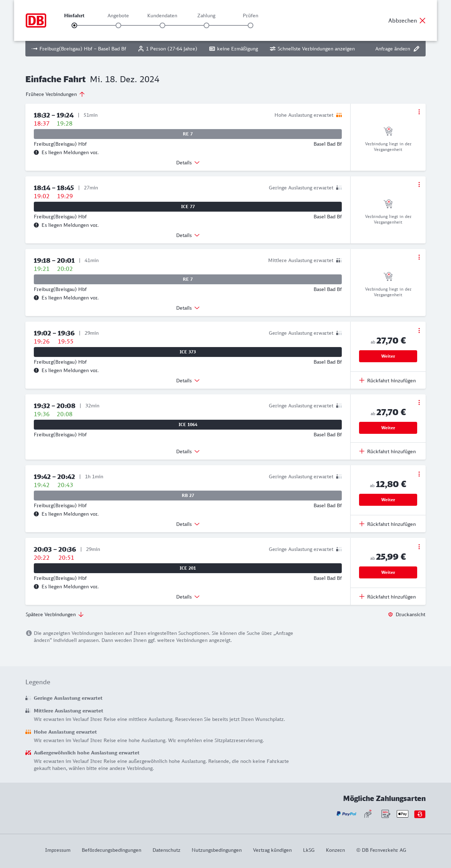Open three-dot menu for ICE 201 connection

(x=419, y=547)
